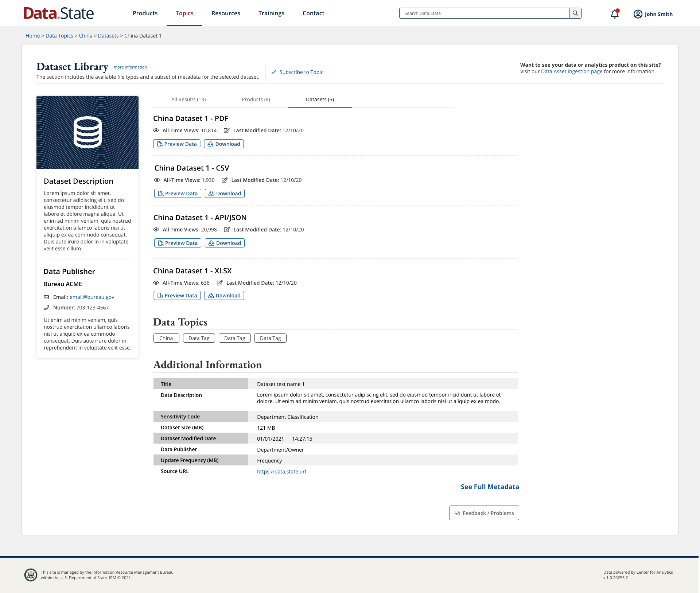Screen dimensions: 700x593
Task: Click the Data.State logo
Action: tap(58, 13)
